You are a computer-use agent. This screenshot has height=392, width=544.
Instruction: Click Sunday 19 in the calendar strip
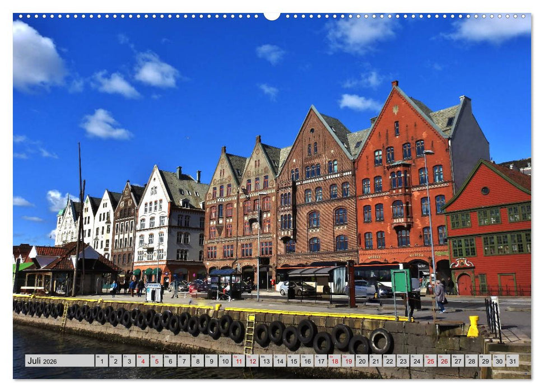pyautogui.click(x=348, y=361)
